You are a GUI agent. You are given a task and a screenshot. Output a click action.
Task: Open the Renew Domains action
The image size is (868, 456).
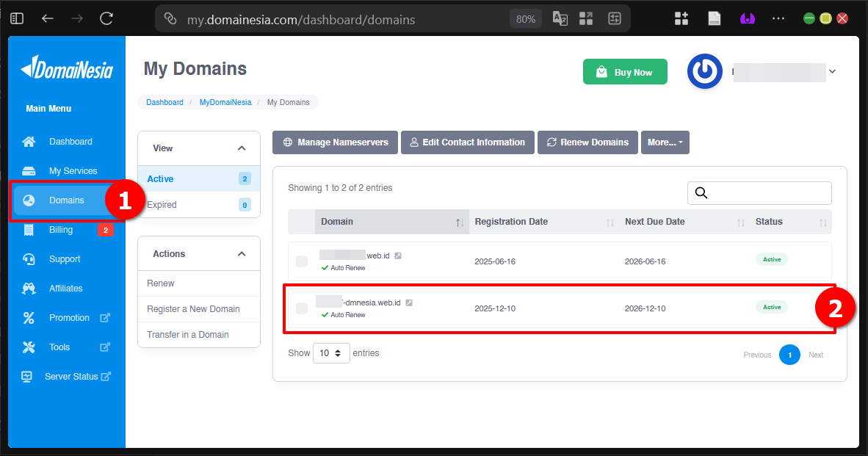coord(587,142)
